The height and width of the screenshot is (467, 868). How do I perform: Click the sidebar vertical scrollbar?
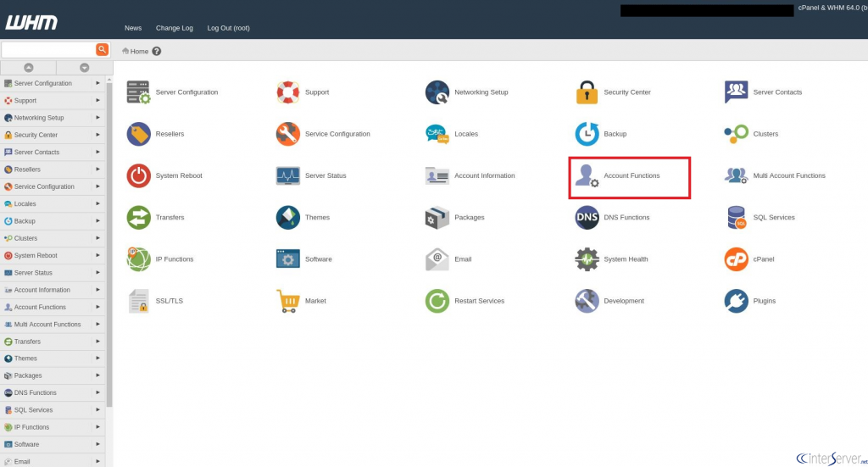pyautogui.click(x=109, y=243)
